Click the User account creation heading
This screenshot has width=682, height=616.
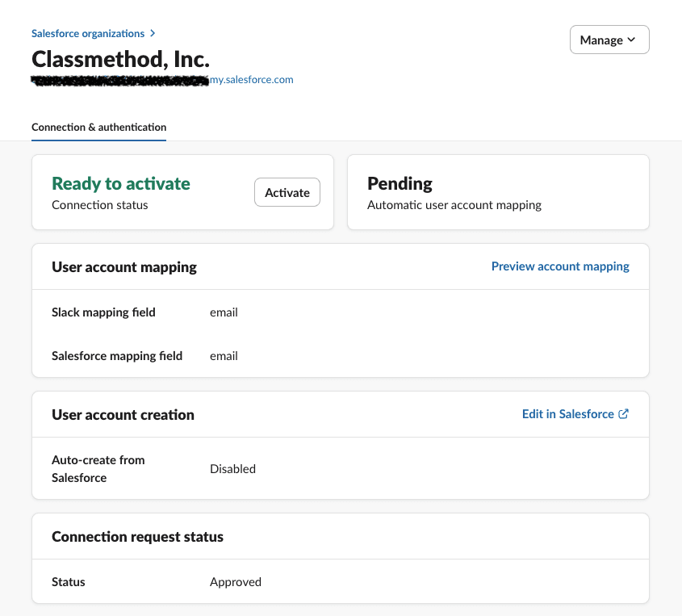coord(123,415)
